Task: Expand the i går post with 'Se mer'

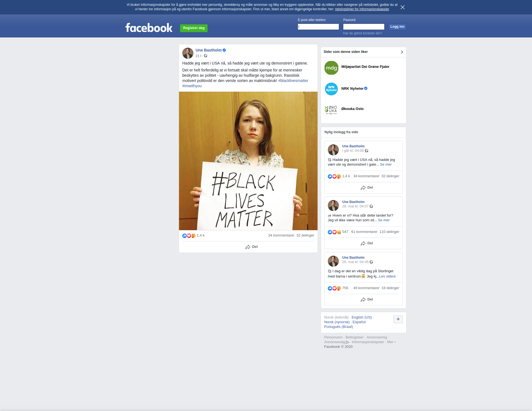Action: [x=386, y=165]
